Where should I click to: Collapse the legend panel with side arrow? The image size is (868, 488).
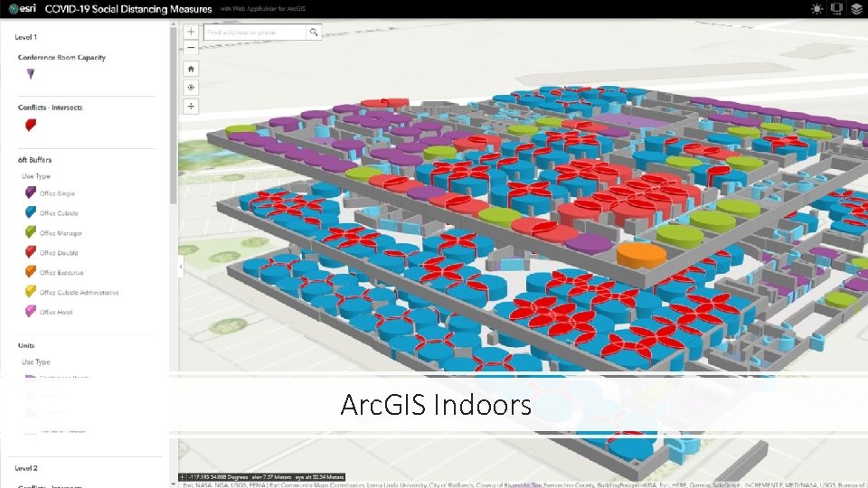181,267
